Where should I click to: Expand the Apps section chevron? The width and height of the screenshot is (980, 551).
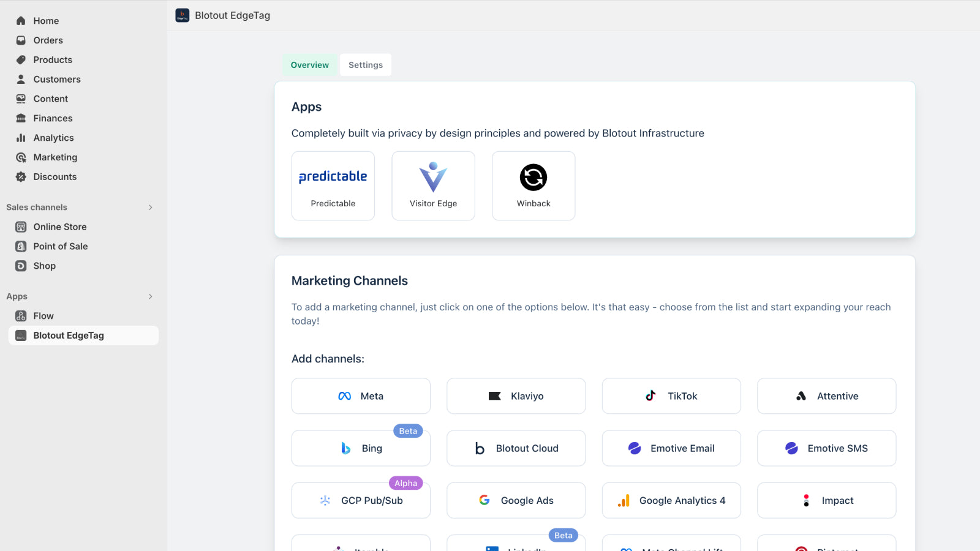[x=151, y=296]
